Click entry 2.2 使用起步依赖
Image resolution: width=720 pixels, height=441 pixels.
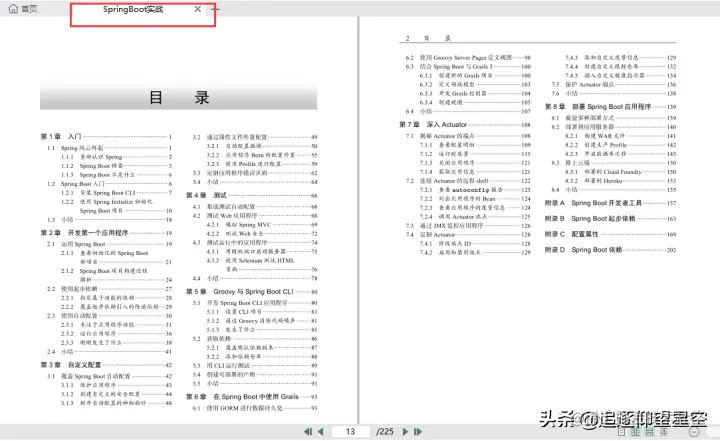(x=109, y=289)
